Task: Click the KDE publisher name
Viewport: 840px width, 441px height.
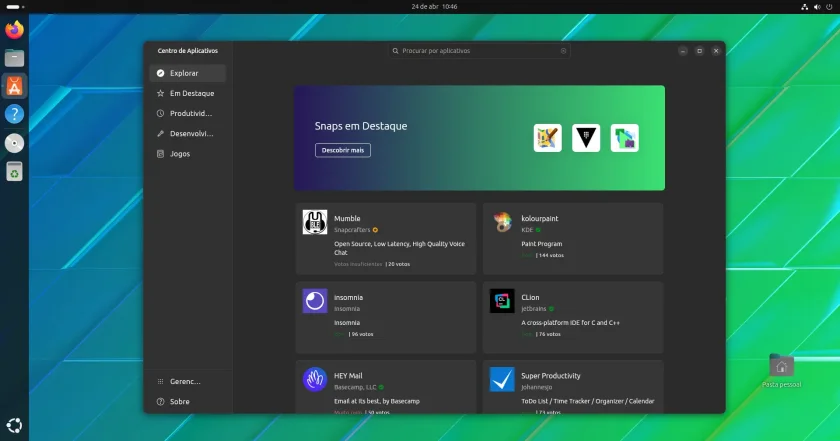Action: pyautogui.click(x=527, y=230)
